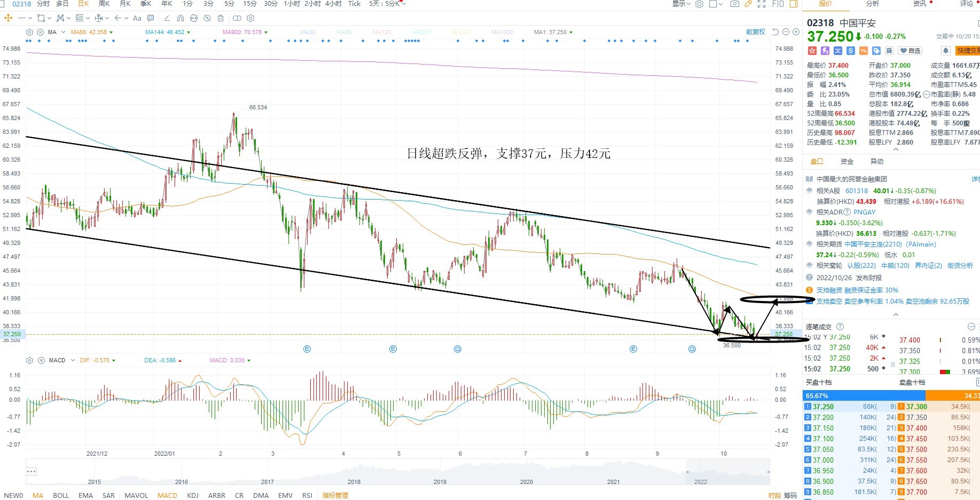Open MACD indicator settings gear
The width and height of the screenshot is (980, 500).
click(29, 360)
